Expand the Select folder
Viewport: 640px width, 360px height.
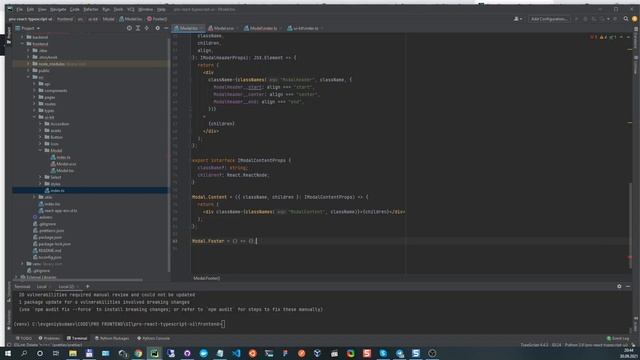[x=41, y=177]
